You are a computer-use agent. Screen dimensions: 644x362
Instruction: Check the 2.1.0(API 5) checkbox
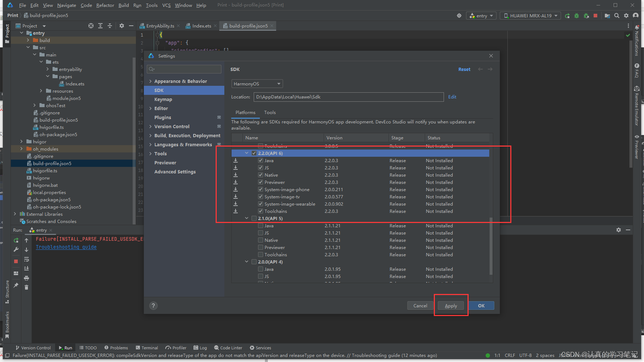click(x=254, y=218)
